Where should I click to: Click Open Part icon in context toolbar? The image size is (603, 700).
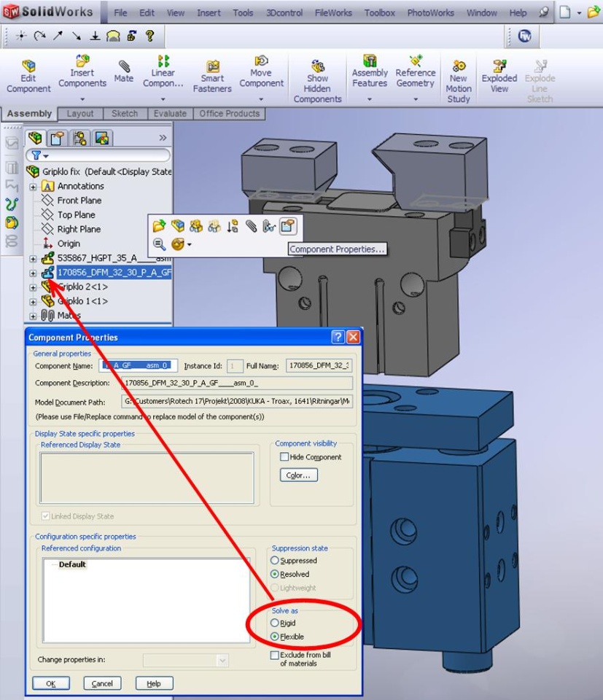point(159,226)
